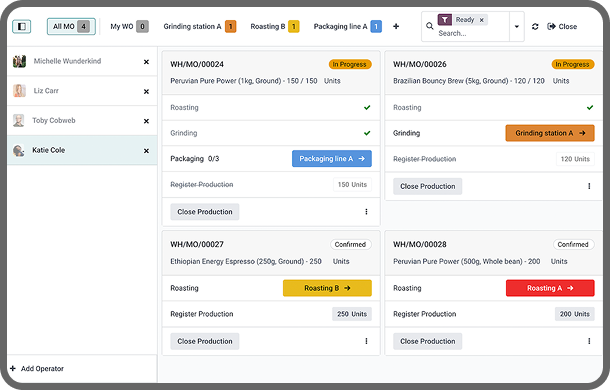Select Liz Carr's avatar
The width and height of the screenshot is (610, 390).
tap(19, 91)
